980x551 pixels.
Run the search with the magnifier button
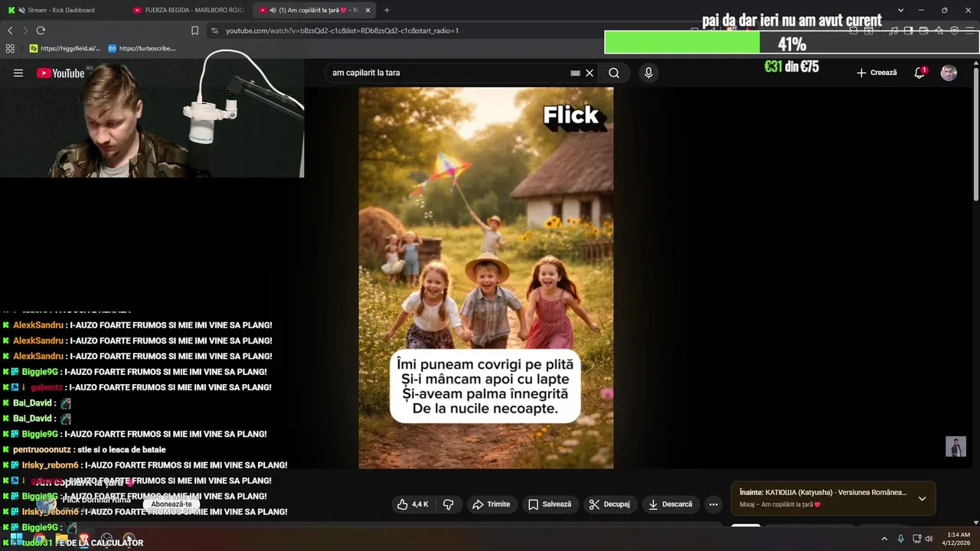(x=614, y=73)
